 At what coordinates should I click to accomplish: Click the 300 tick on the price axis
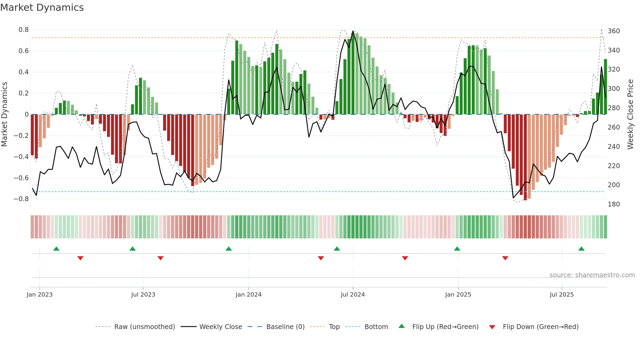(x=614, y=89)
